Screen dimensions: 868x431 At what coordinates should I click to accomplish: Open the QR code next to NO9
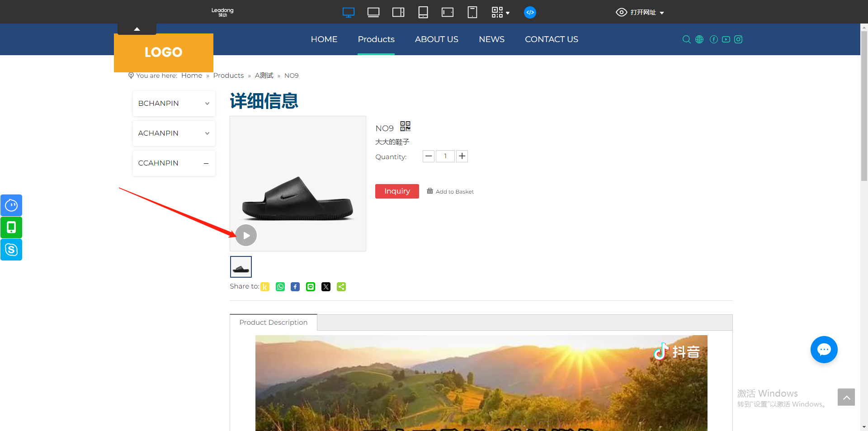point(405,127)
